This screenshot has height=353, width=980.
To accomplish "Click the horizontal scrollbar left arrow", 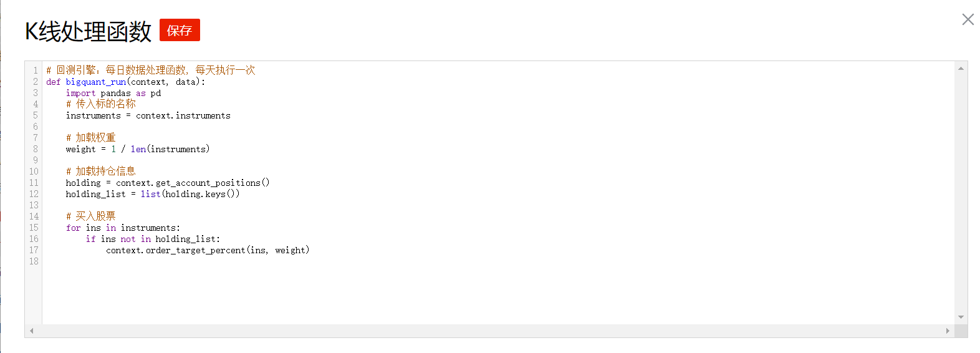I will pyautogui.click(x=31, y=331).
